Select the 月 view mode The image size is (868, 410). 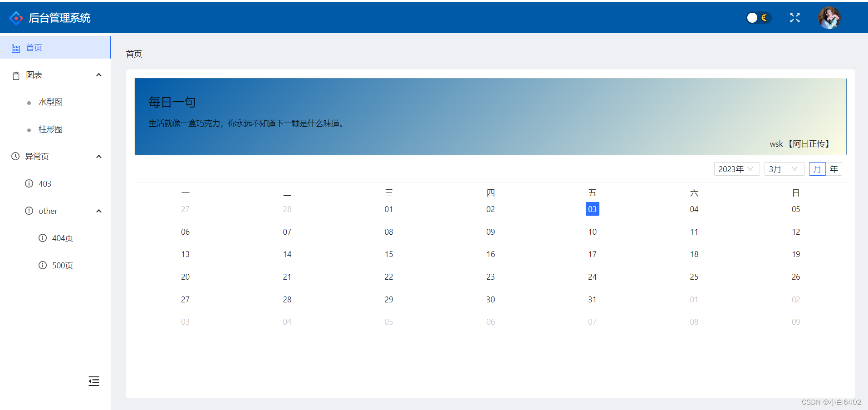point(817,169)
